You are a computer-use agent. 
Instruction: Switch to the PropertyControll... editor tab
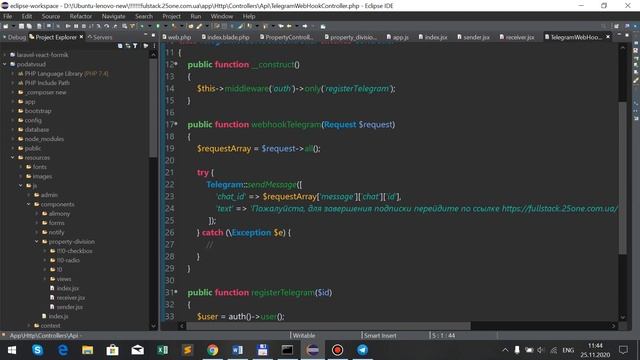287,37
